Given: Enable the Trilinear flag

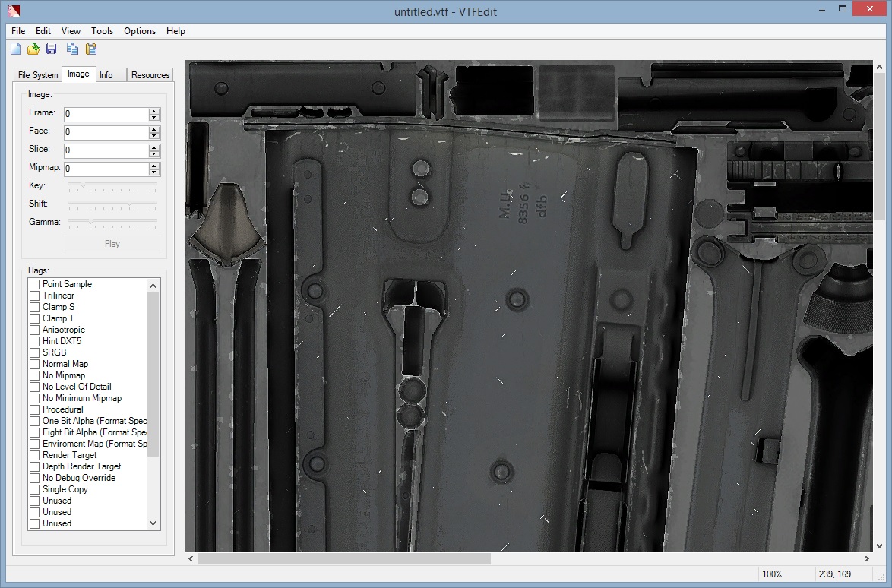Looking at the screenshot, I should click(x=35, y=296).
